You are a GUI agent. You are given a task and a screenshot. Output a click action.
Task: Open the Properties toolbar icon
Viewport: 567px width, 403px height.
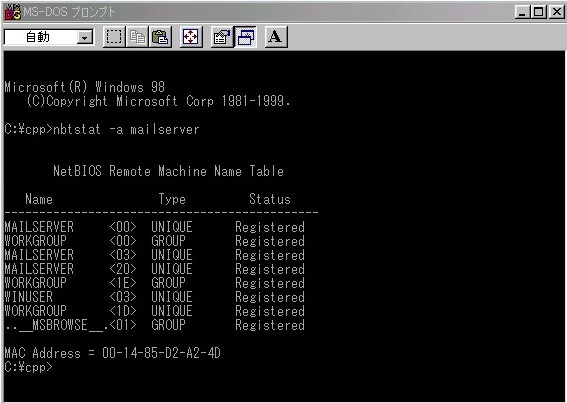[222, 37]
